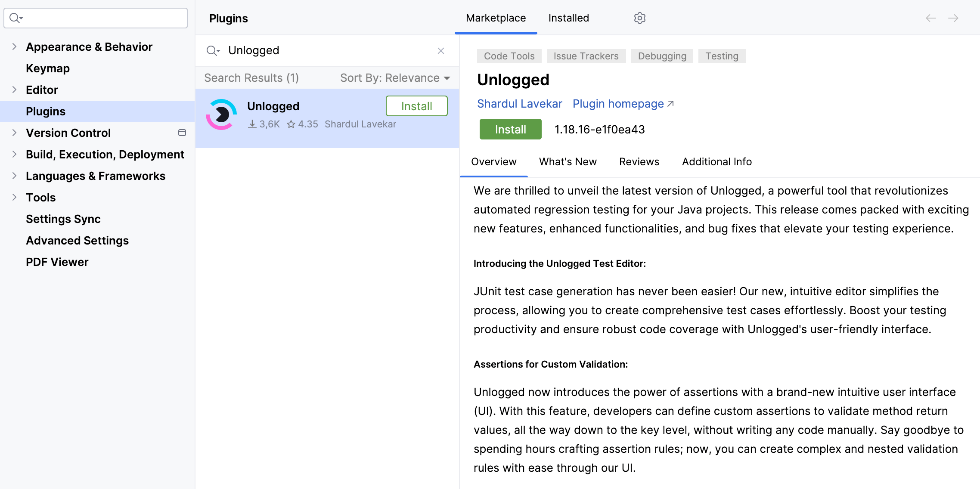Click the Shardul Lavekar vendor link
The width and height of the screenshot is (980, 489).
(x=519, y=104)
